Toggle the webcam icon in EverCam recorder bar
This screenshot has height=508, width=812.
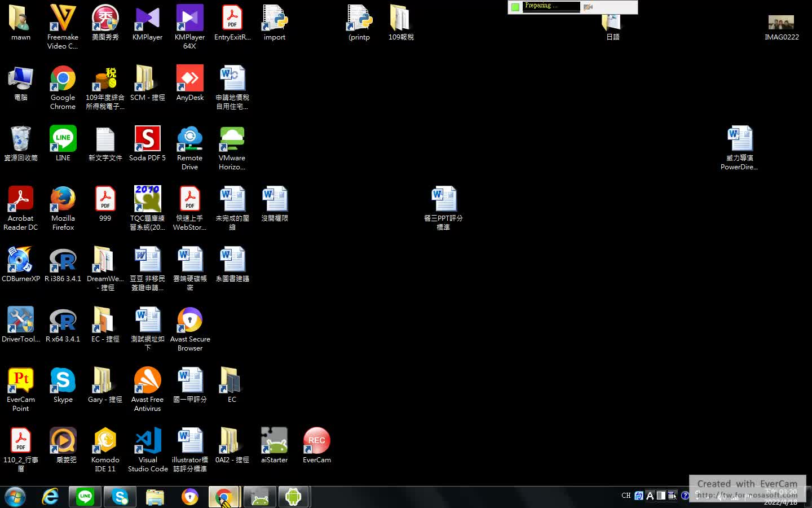(588, 7)
